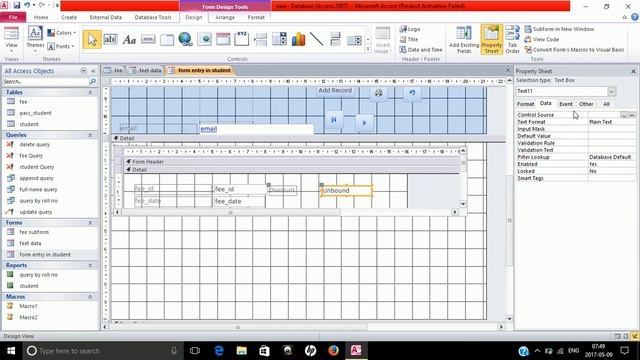Open Firefox from taskbar
Screen dimensions: 640x360
point(333,351)
